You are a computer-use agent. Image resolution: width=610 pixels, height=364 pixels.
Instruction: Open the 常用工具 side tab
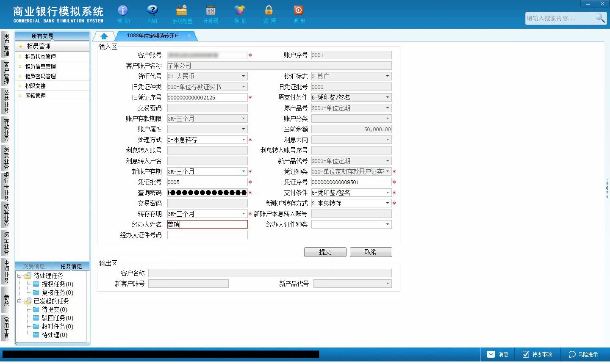(x=6, y=328)
